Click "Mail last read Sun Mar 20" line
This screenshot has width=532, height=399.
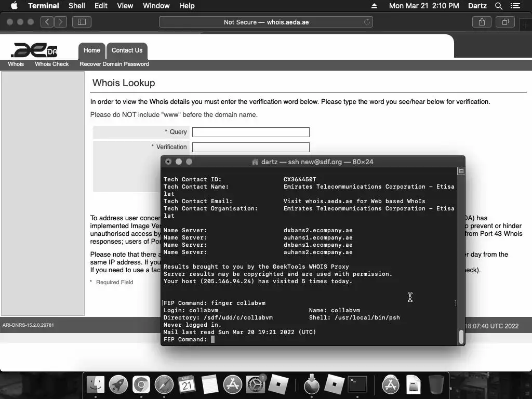pyautogui.click(x=240, y=332)
